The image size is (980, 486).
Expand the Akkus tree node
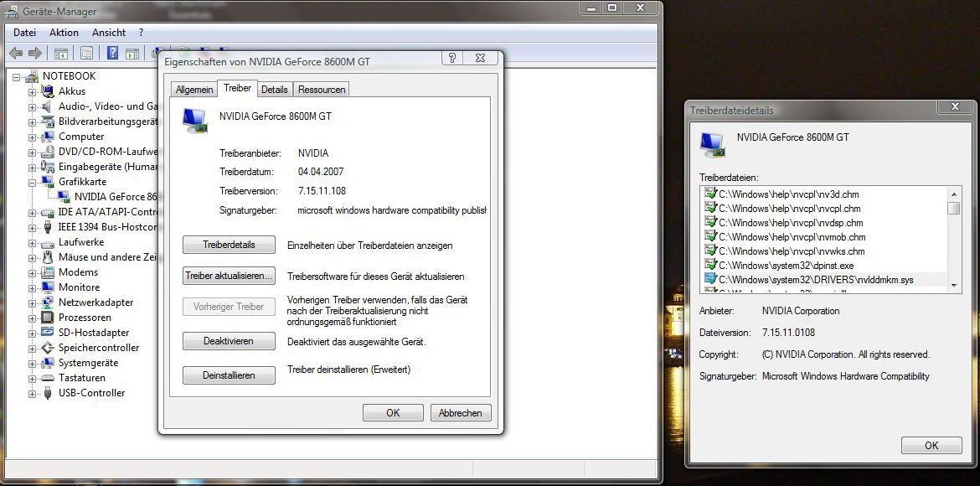pos(32,92)
